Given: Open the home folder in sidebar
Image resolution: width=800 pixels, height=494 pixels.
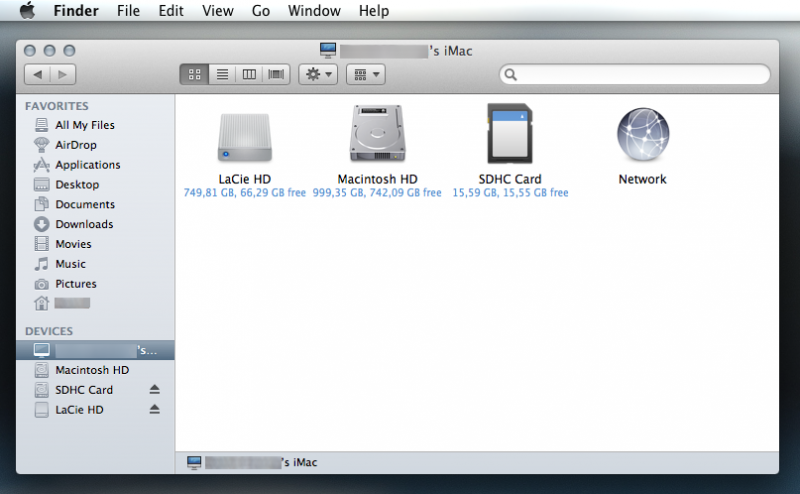Looking at the screenshot, I should pyautogui.click(x=62, y=304).
